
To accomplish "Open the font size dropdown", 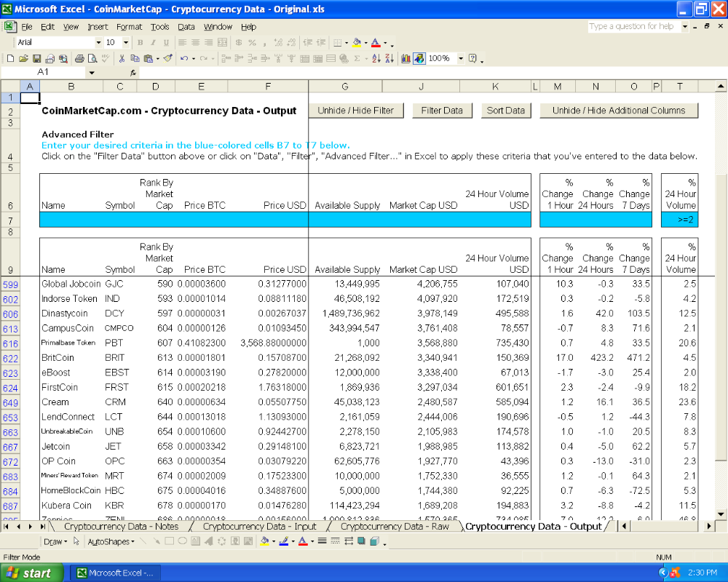I will pyautogui.click(x=126, y=43).
